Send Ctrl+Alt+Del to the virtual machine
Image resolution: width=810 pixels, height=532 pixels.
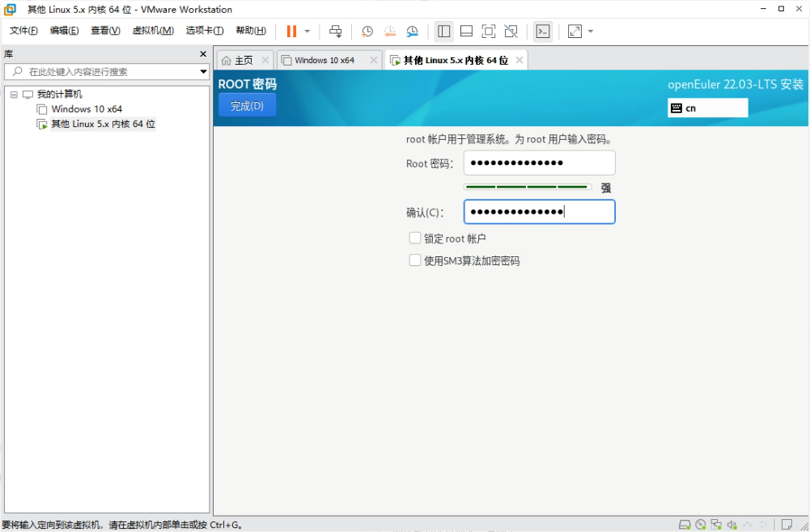click(x=335, y=32)
